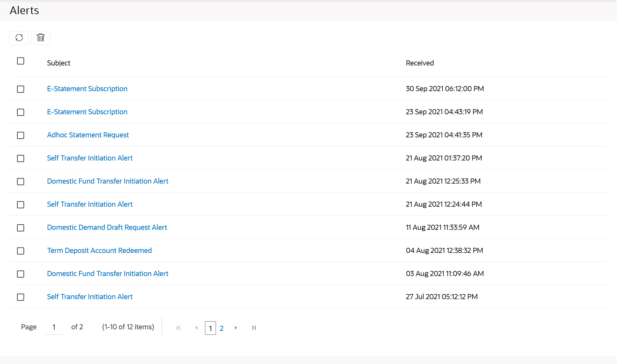Click the Received column header

[x=420, y=63]
